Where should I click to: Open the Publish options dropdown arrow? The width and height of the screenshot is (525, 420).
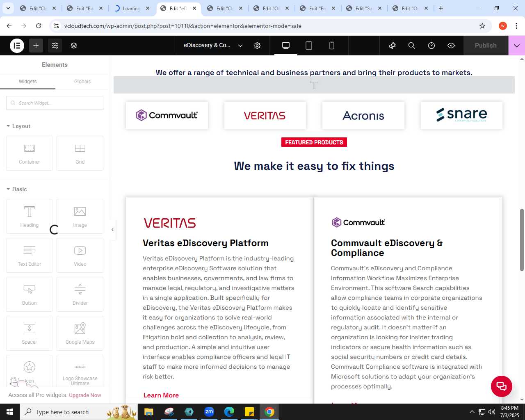(517, 46)
